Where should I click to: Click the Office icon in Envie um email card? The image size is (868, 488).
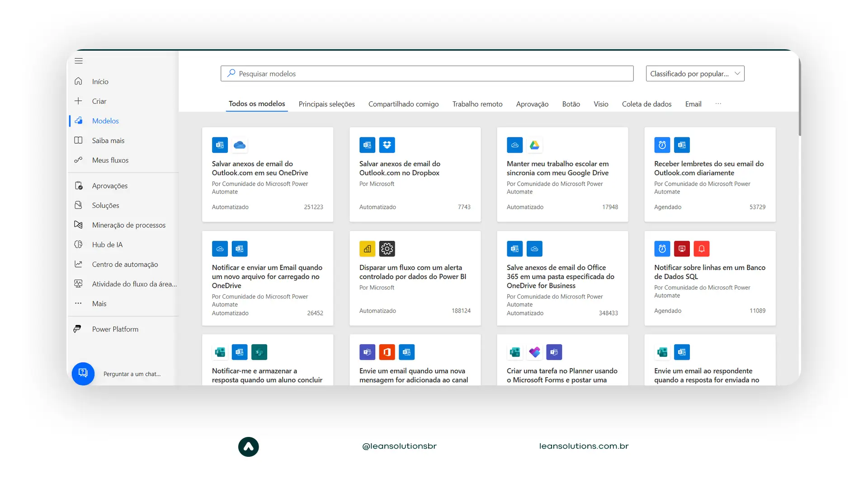click(387, 352)
